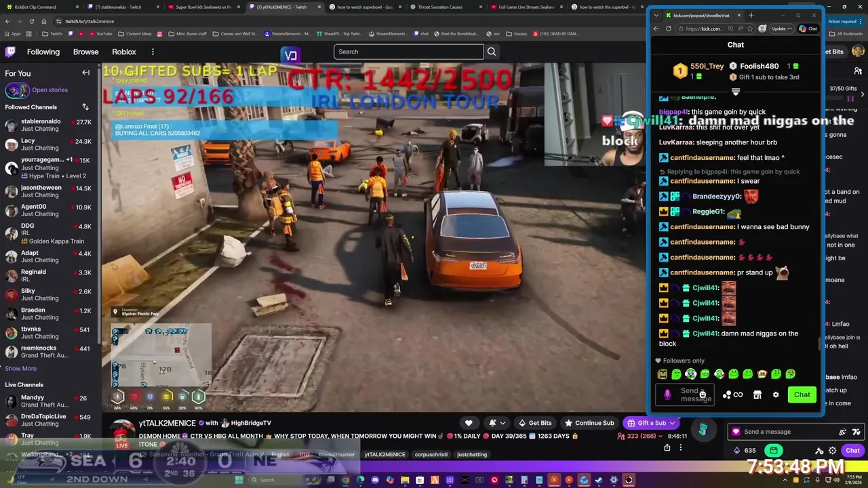Click the corpuschristi tag
Viewport: 868px width, 488px height.
coord(431,455)
